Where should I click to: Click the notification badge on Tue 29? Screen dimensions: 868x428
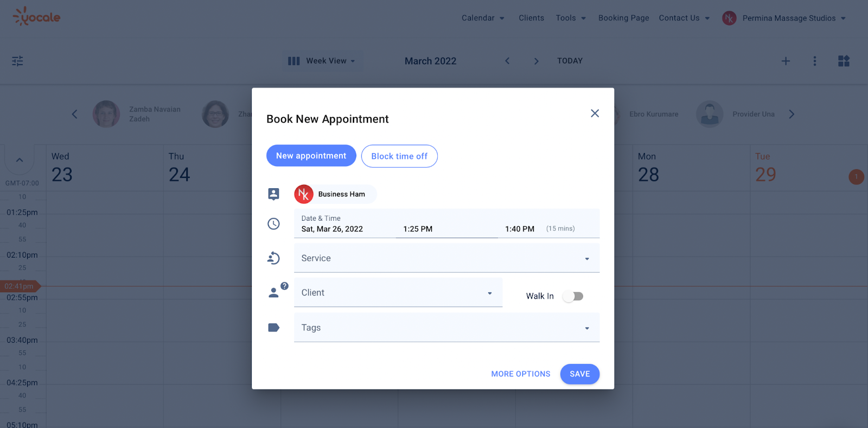(856, 177)
